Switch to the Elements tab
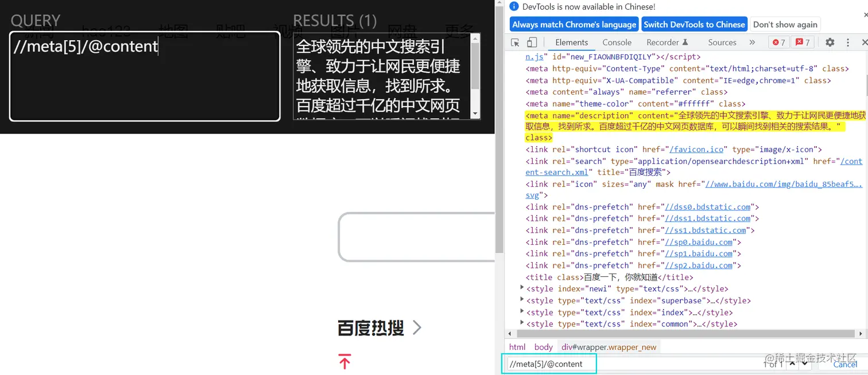868x375 pixels. (x=571, y=42)
